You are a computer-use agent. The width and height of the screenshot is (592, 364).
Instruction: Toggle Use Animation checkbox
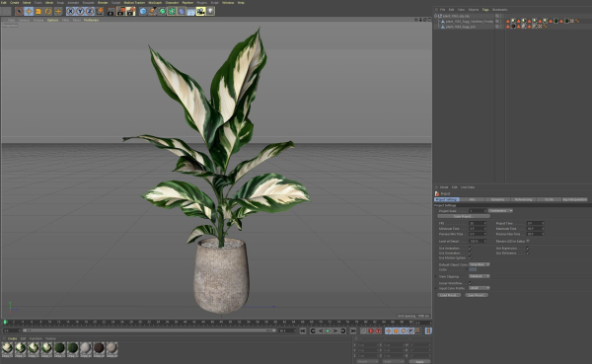[x=470, y=248]
